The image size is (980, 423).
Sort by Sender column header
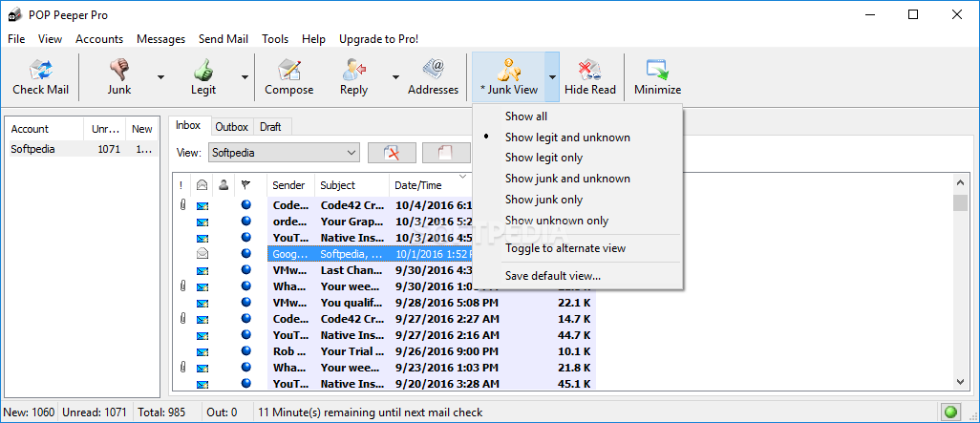pos(290,185)
